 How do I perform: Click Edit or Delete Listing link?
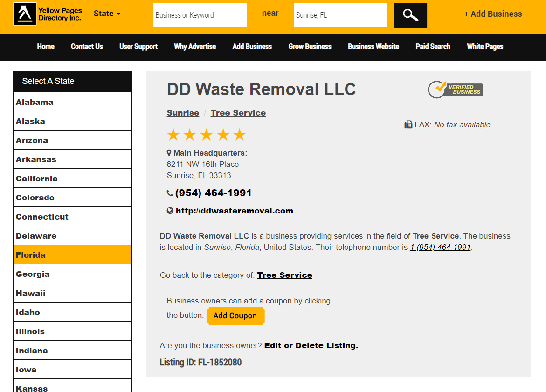point(311,345)
